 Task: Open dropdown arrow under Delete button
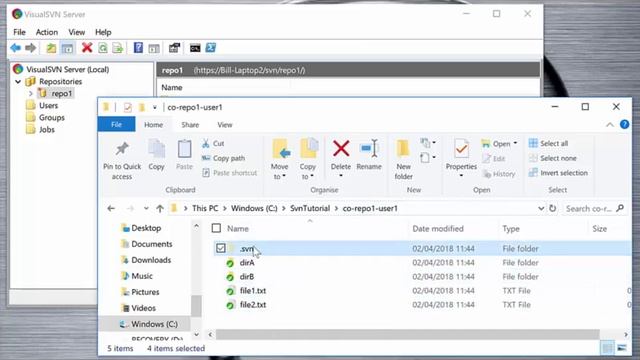pos(341,176)
